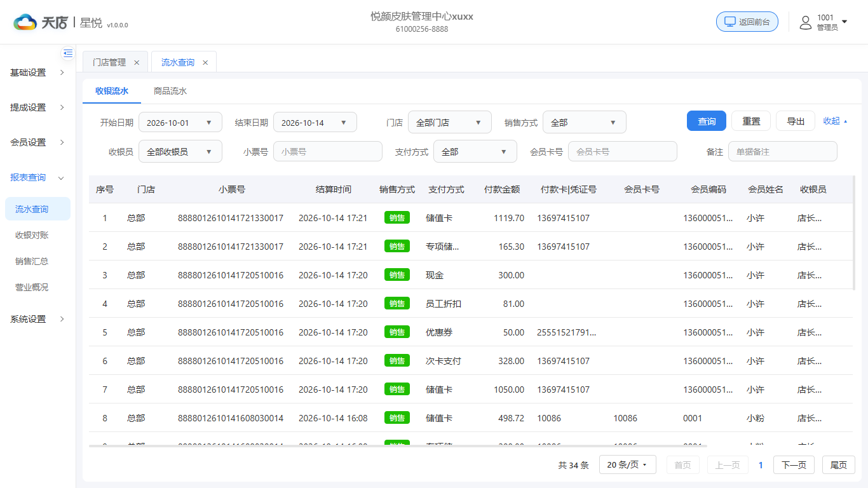
Task: Open the 收银员 dropdown
Action: point(180,152)
